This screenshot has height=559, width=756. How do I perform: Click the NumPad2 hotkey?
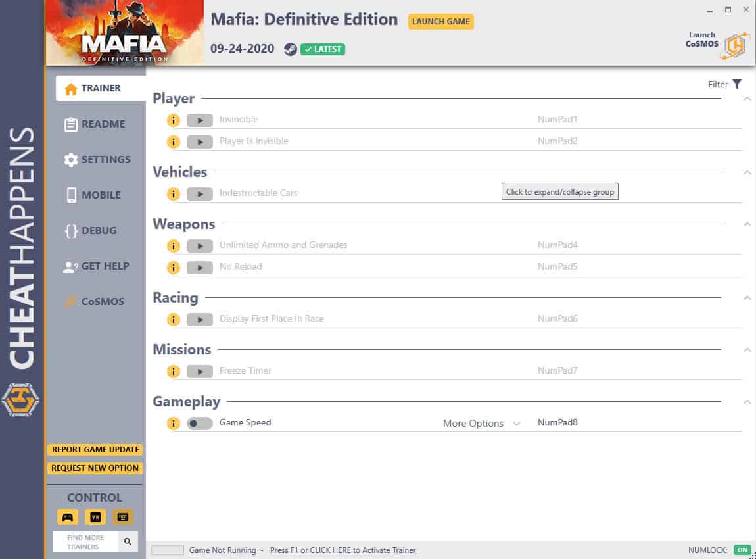pyautogui.click(x=557, y=141)
